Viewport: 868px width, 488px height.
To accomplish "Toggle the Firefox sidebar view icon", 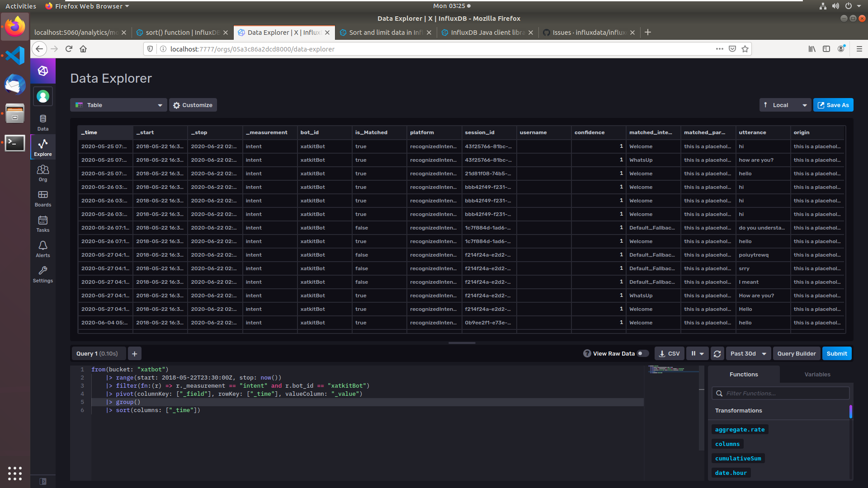I will [826, 49].
